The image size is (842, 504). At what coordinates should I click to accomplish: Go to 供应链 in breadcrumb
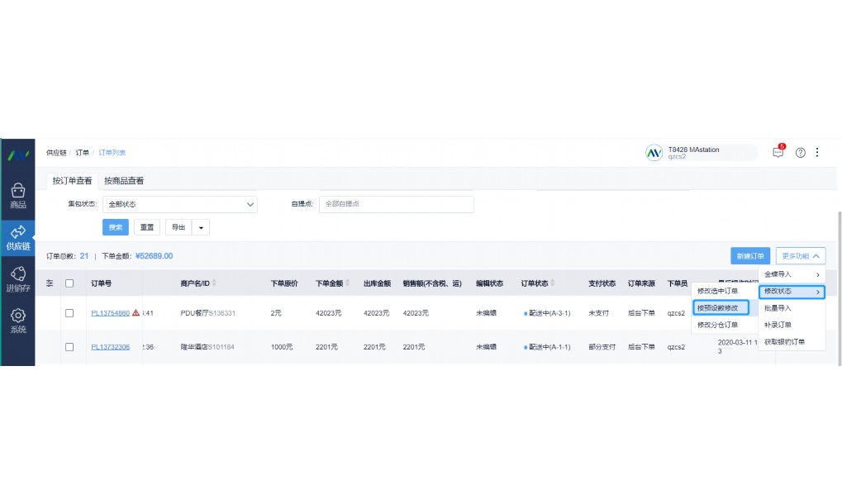56,153
